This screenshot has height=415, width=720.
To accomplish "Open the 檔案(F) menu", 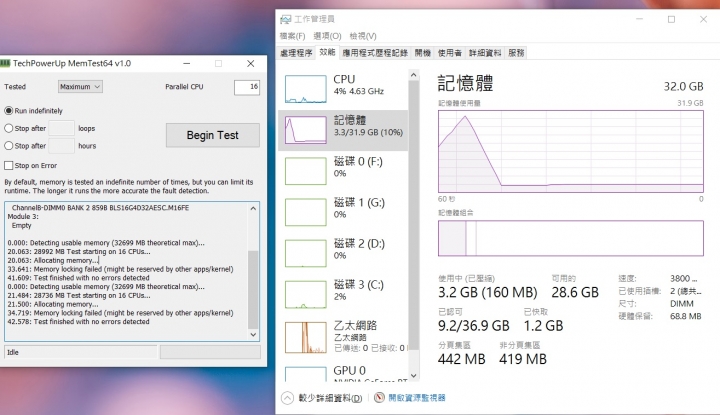I will 292,36.
